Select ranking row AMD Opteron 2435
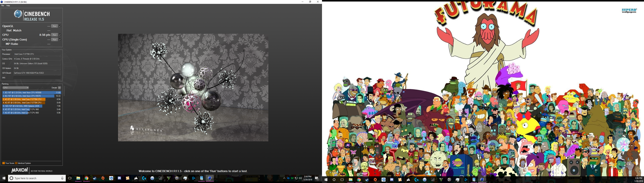644x183 pixels. click(32, 106)
